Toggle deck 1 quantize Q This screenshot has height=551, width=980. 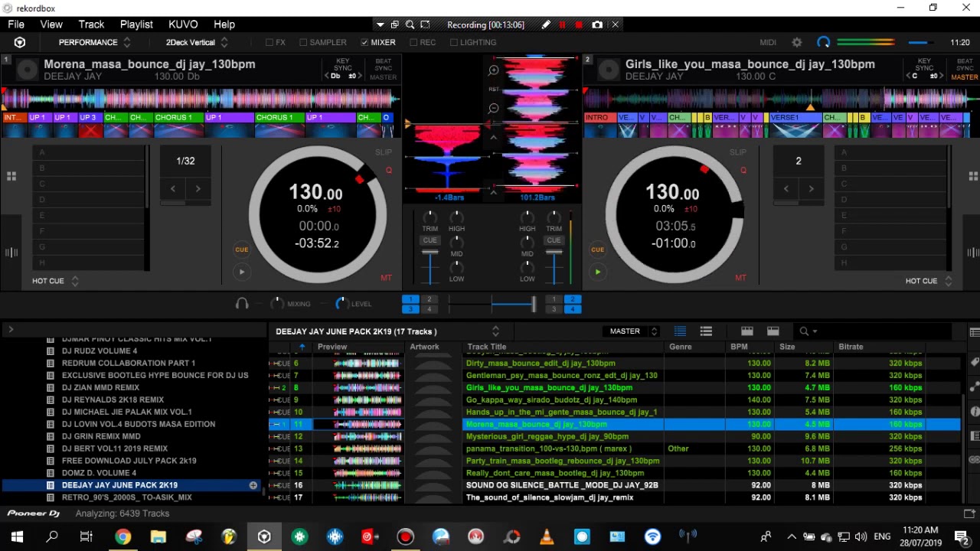389,170
